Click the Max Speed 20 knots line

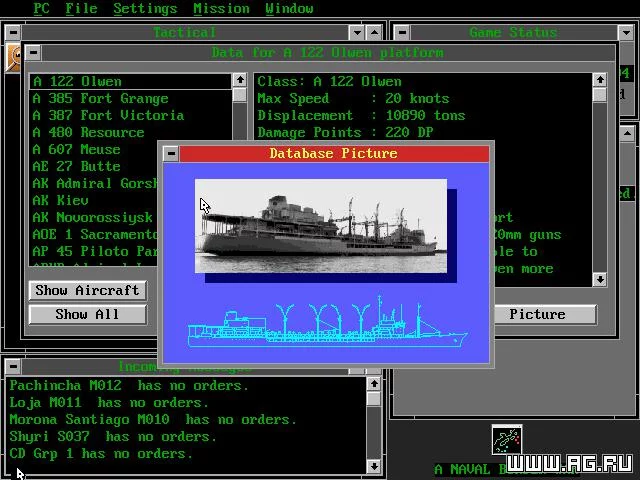(353, 98)
